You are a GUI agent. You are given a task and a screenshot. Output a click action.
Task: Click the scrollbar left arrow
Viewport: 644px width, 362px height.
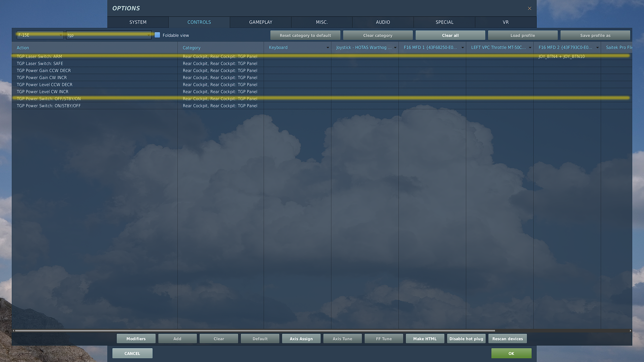coord(13,330)
